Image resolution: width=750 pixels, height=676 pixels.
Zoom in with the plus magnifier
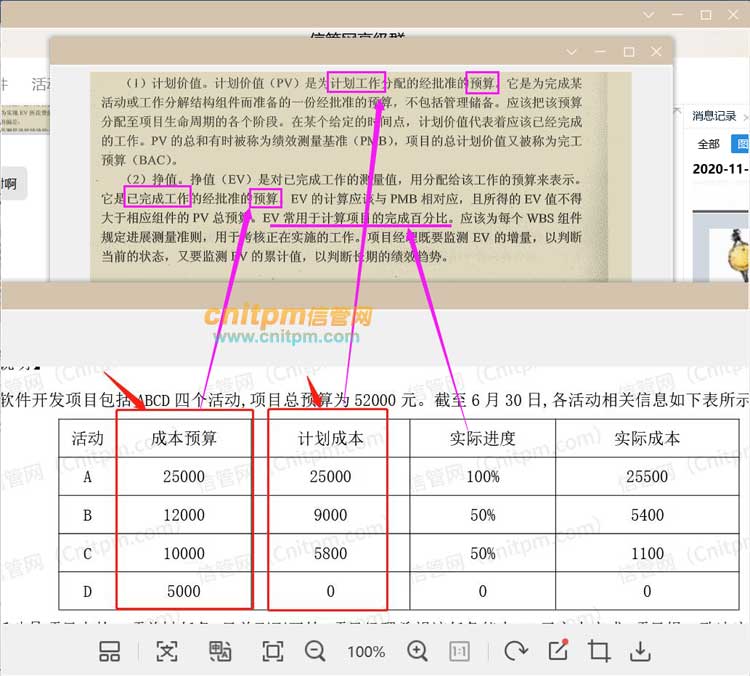418,651
